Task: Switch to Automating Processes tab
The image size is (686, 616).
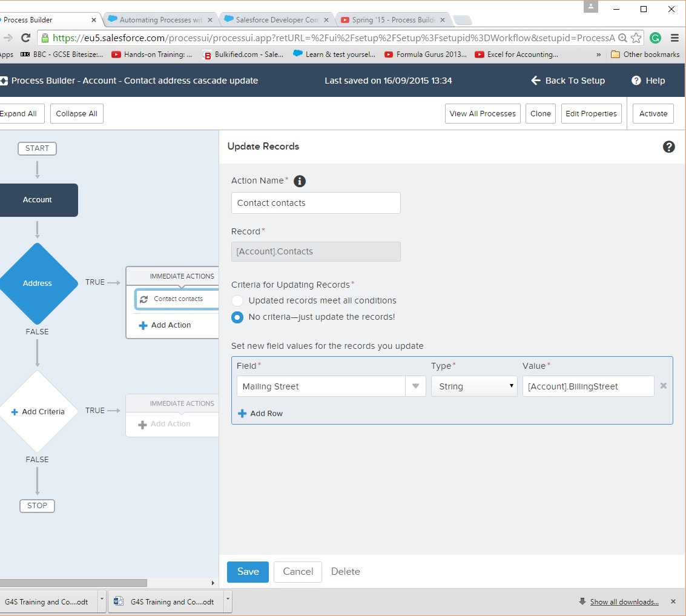Action: (x=160, y=20)
